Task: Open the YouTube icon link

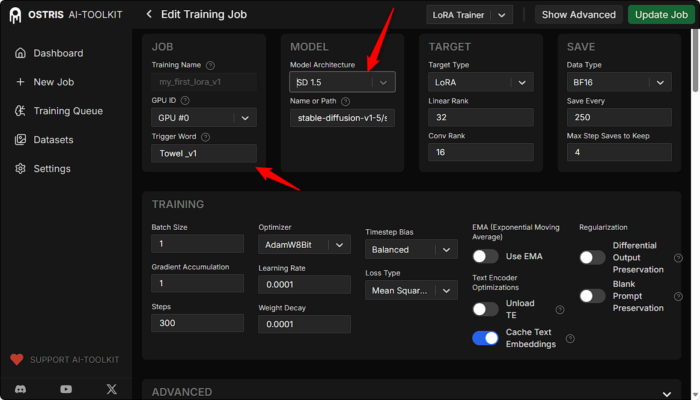Action: pyautogui.click(x=66, y=388)
